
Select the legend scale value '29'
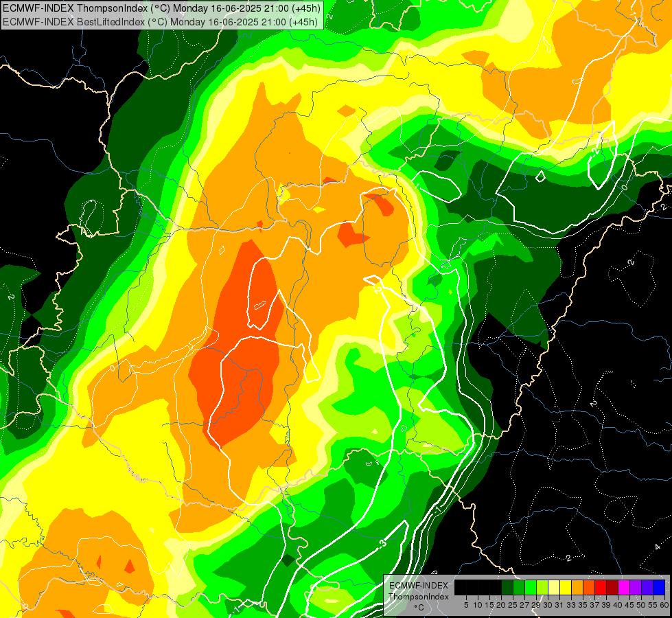[x=536, y=605]
